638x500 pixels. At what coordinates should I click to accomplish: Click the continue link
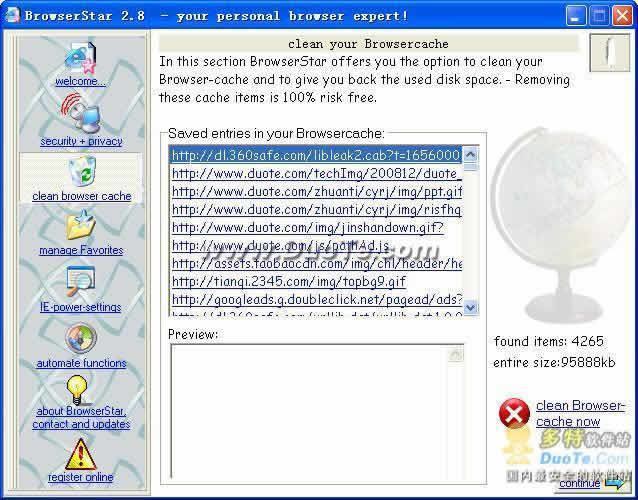tap(579, 483)
